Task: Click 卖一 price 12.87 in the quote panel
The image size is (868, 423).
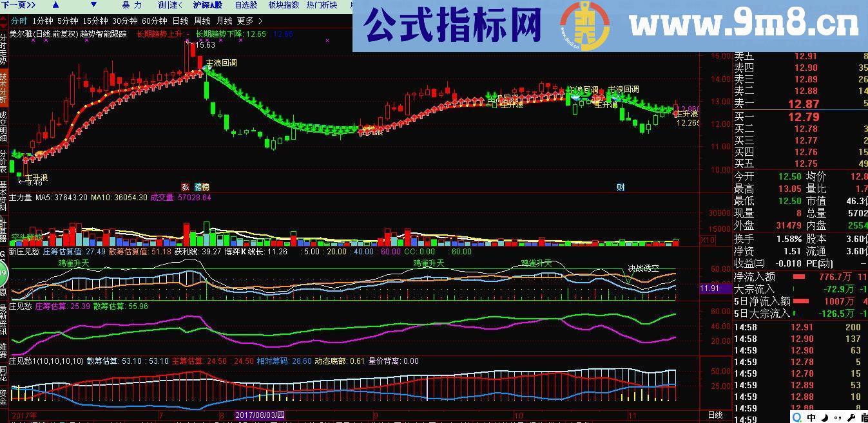Action: coord(803,103)
